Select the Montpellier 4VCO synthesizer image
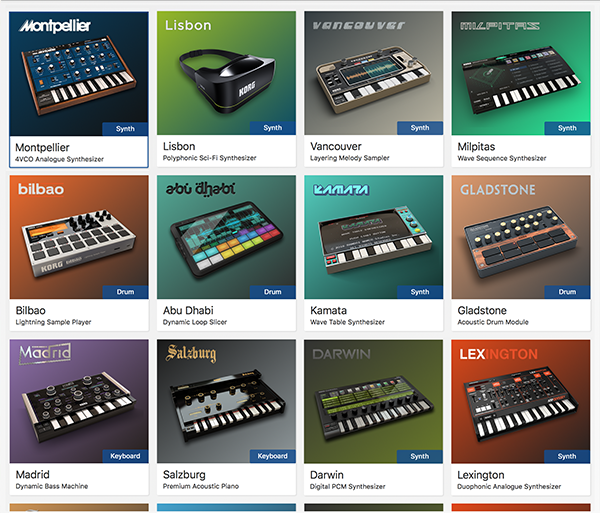 [79, 74]
